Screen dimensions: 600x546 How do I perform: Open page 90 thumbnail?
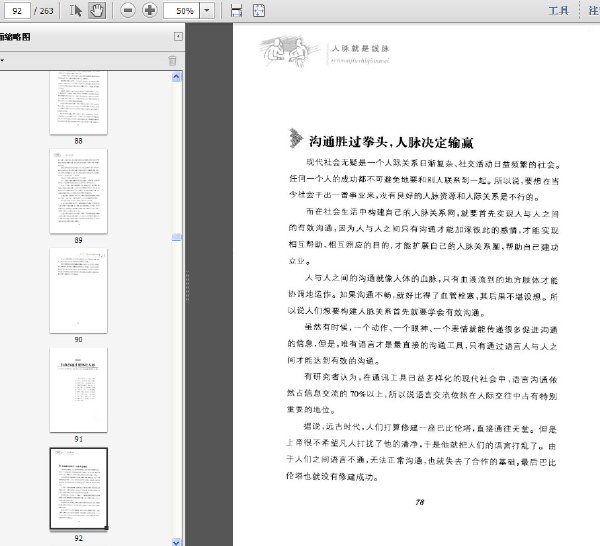78,290
